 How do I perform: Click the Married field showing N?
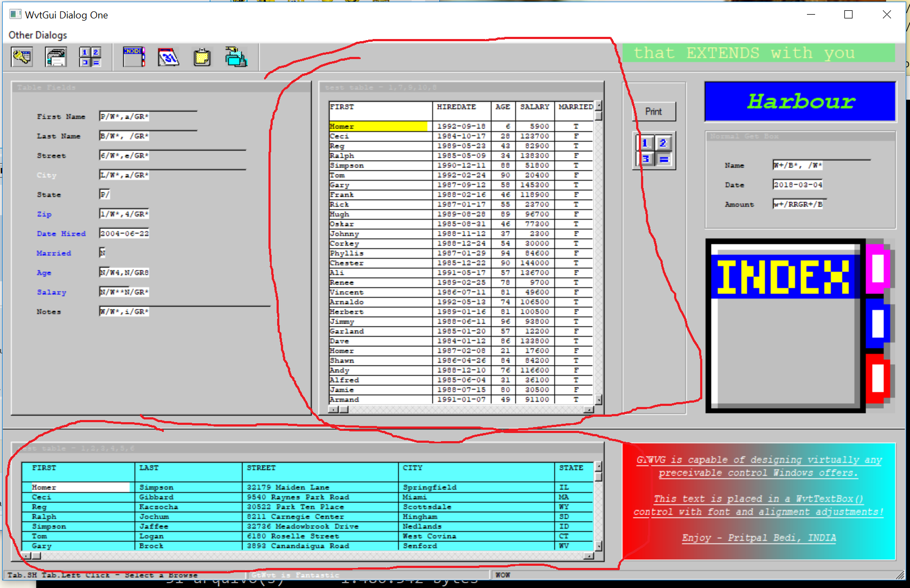click(x=102, y=253)
